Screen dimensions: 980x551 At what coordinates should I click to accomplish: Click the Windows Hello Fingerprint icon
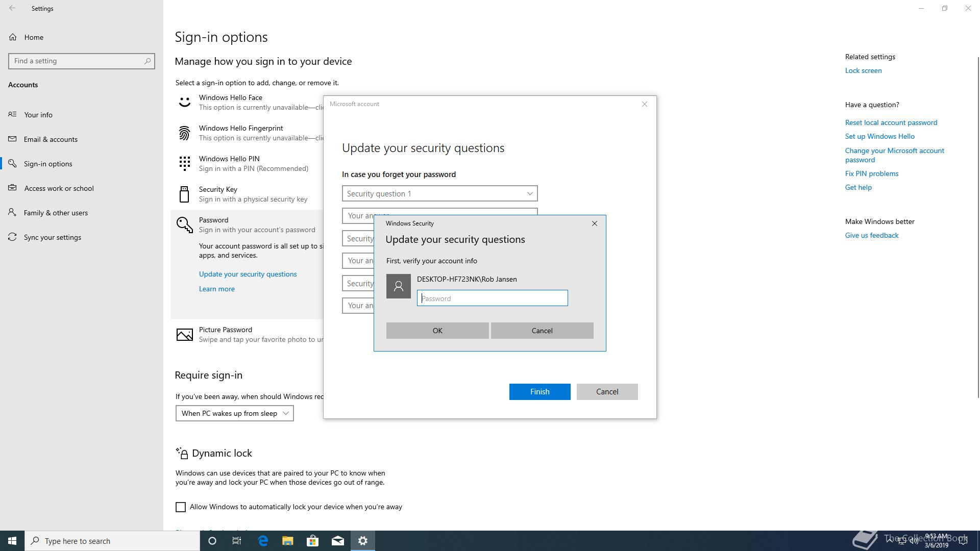point(184,133)
